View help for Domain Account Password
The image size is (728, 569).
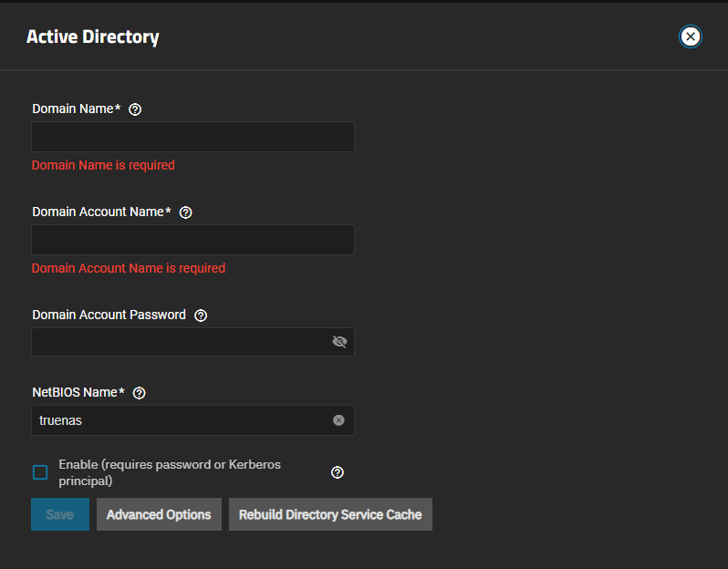tap(201, 316)
